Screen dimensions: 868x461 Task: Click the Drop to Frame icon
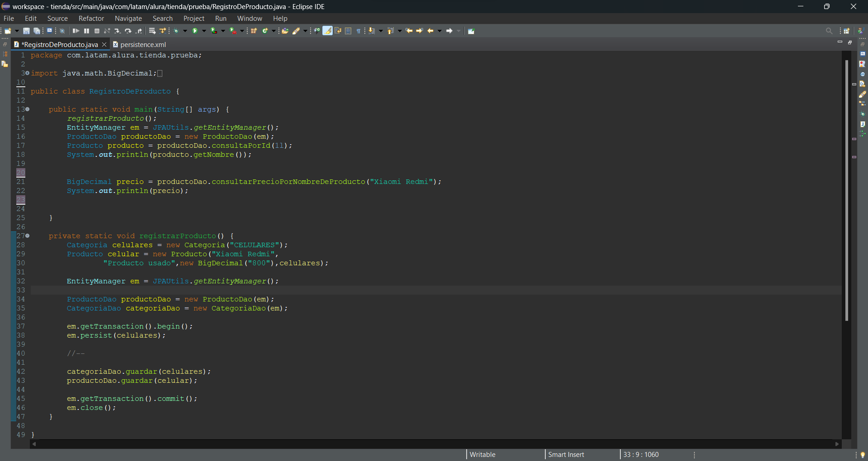click(152, 31)
